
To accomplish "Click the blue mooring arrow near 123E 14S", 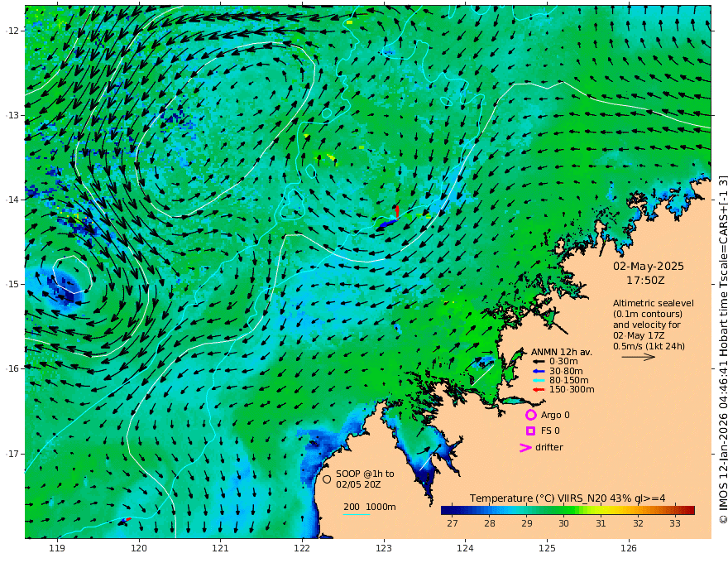I will pos(388,224).
